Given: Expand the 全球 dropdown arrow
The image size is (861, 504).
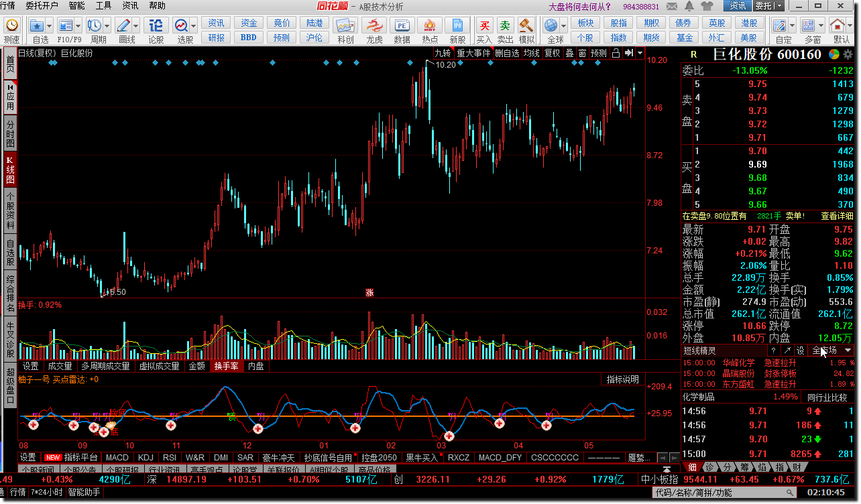Looking at the screenshot, I should point(563,25).
